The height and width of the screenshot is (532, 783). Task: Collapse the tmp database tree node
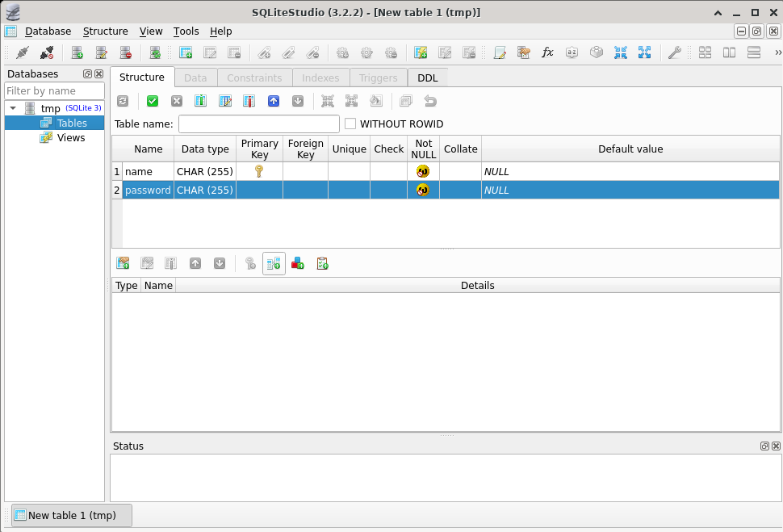pos(13,108)
